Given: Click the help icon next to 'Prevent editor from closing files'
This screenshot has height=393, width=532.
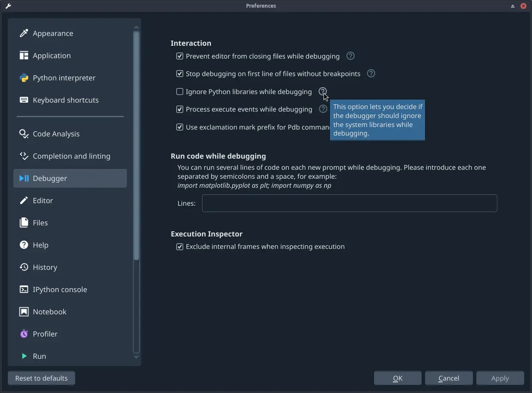Looking at the screenshot, I should (350, 56).
